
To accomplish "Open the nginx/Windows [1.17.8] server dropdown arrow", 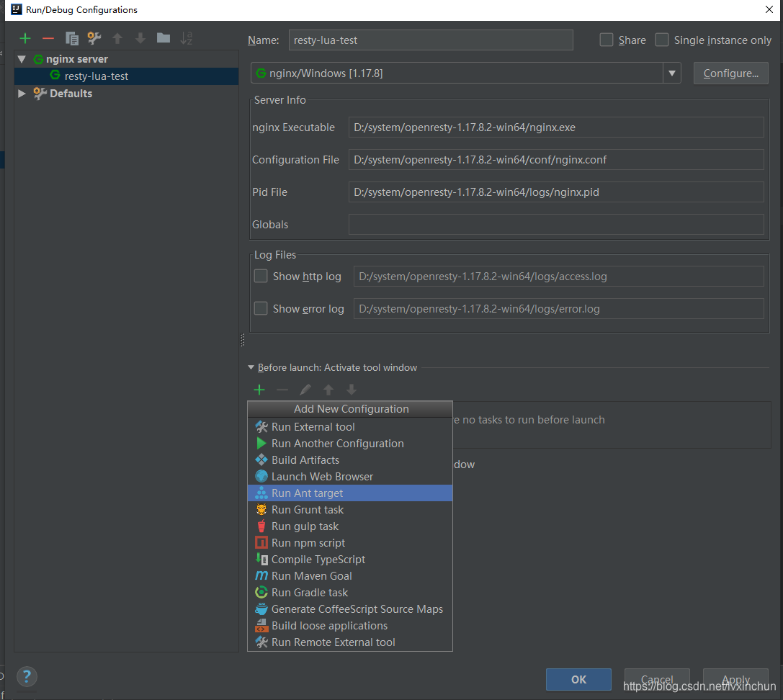I will click(x=671, y=73).
